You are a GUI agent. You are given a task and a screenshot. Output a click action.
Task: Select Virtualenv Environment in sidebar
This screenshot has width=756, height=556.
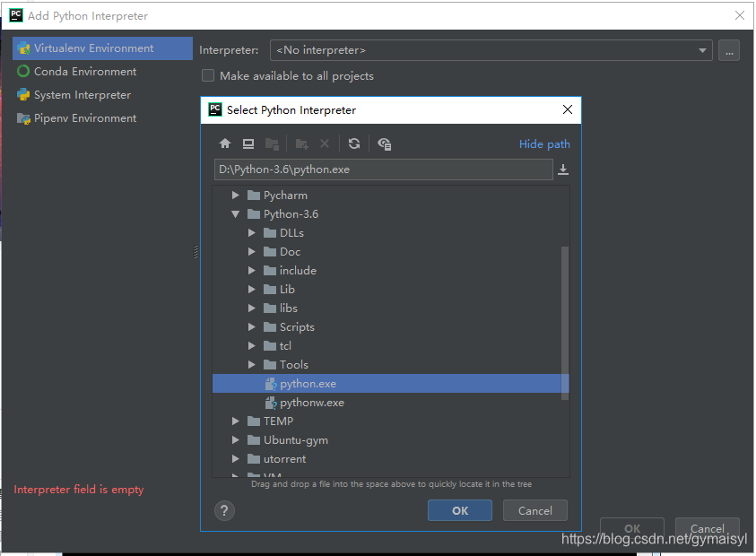[x=102, y=48]
